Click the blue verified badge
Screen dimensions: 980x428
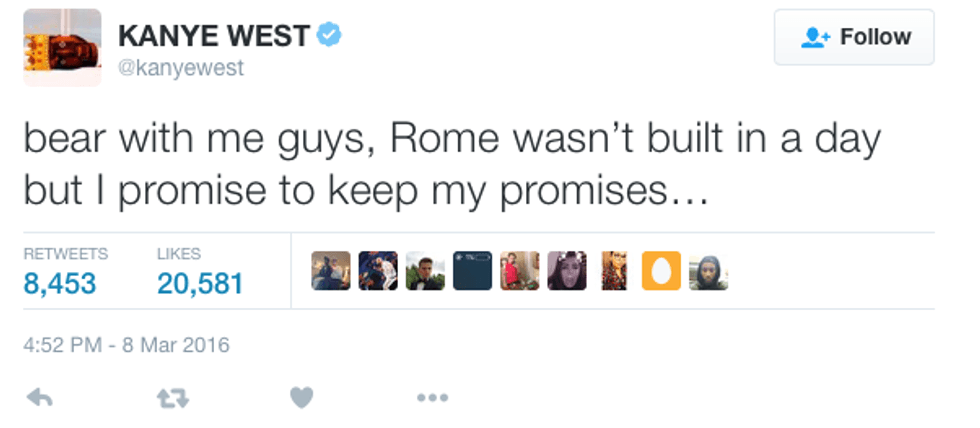click(x=329, y=36)
